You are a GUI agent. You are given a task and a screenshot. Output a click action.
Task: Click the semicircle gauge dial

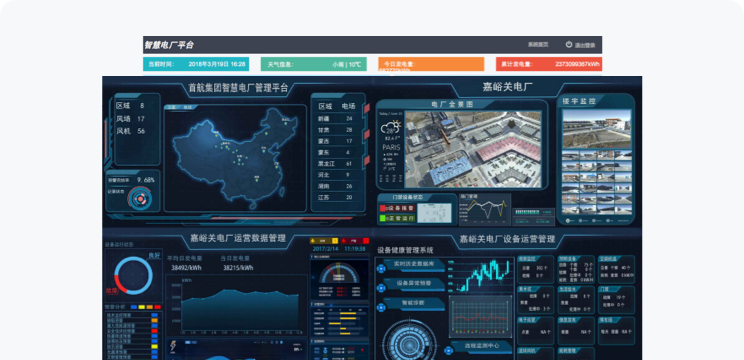pyautogui.click(x=339, y=274)
